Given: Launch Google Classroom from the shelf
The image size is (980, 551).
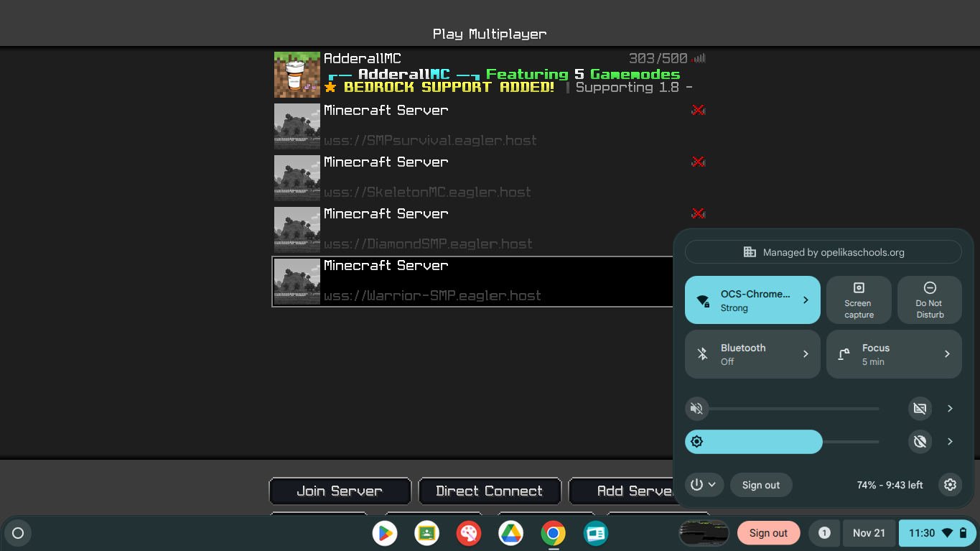Looking at the screenshot, I should pyautogui.click(x=426, y=533).
